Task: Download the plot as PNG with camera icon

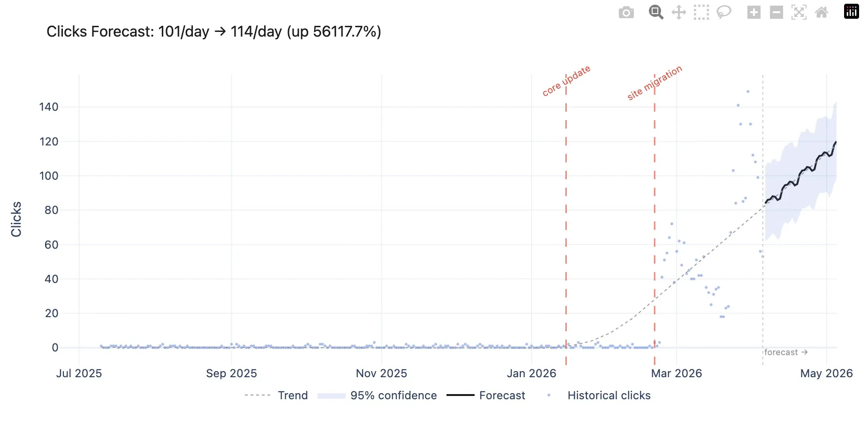Action: click(626, 13)
